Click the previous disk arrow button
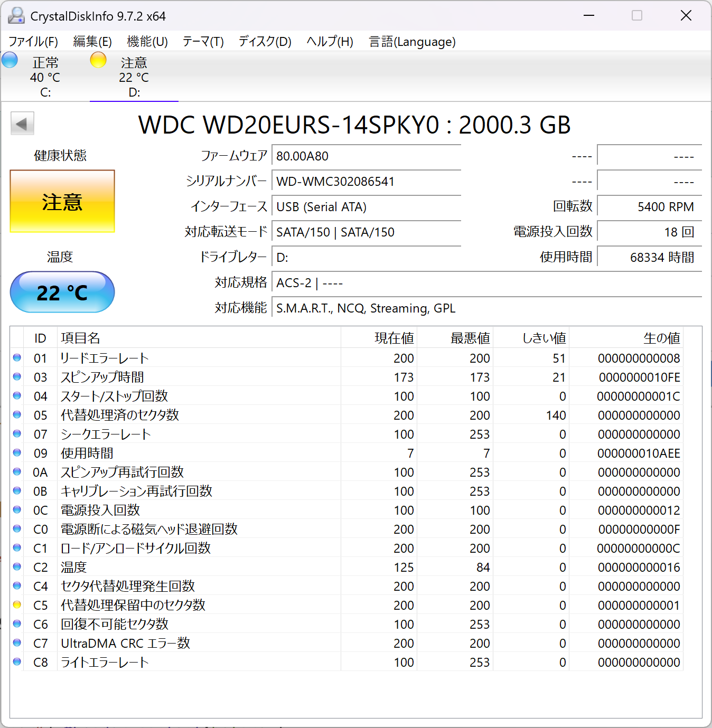Screen dimensions: 712x728 (22, 124)
